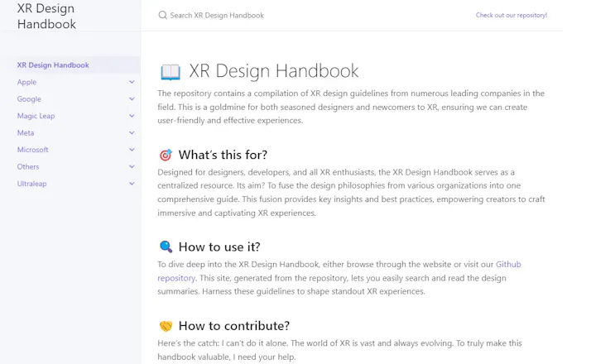Expand the Apple section chevron
Image resolution: width=591 pixels, height=364 pixels.
pos(132,82)
